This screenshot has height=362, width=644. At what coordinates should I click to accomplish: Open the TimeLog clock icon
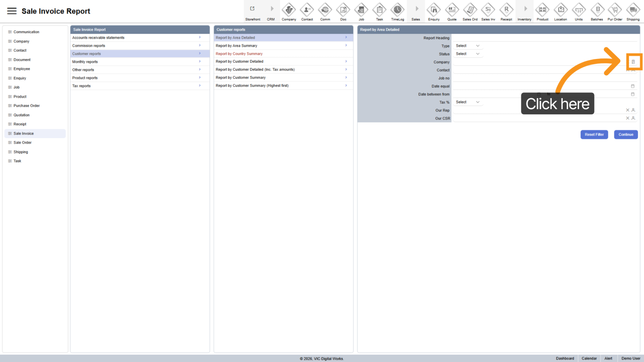point(398,10)
